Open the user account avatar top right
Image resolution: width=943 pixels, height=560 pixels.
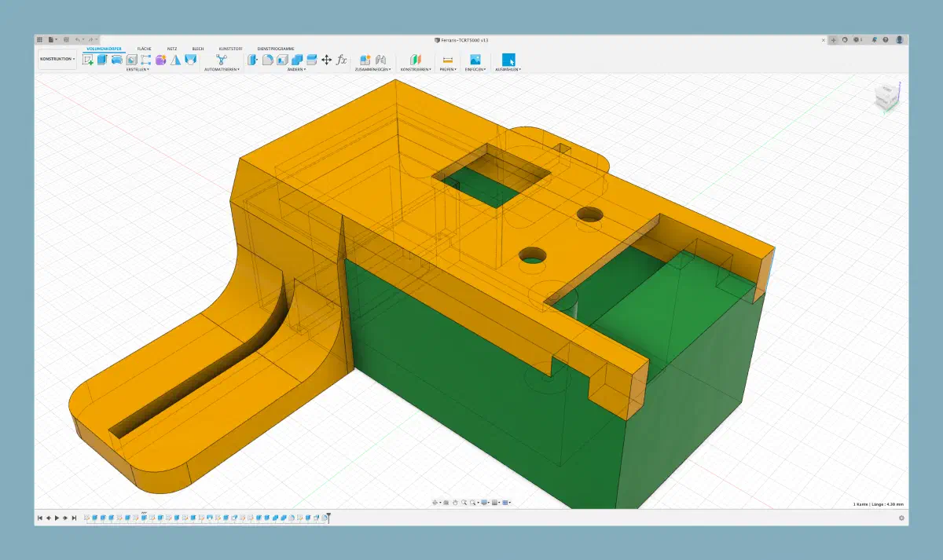pos(901,39)
